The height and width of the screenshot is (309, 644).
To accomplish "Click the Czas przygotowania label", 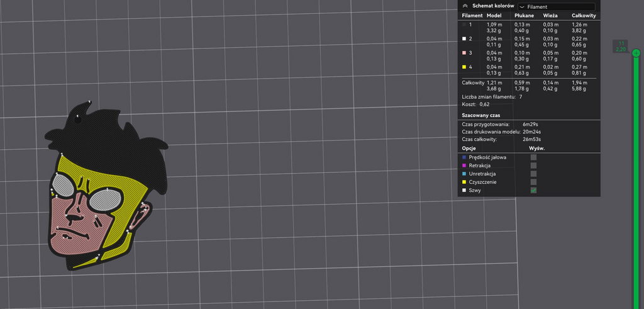I will (486, 124).
